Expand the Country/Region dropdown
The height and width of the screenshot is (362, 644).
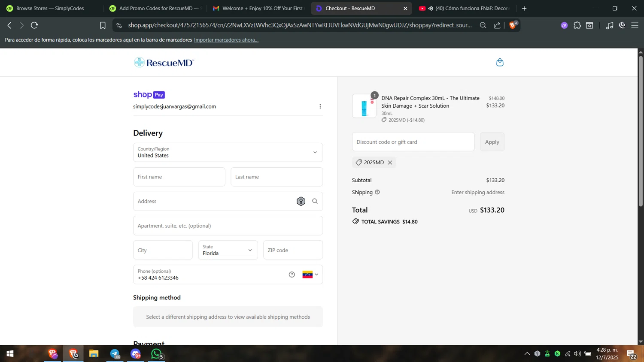[x=228, y=152]
